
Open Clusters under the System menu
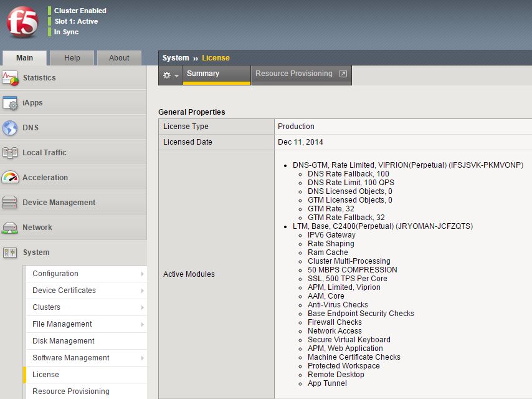coord(47,307)
